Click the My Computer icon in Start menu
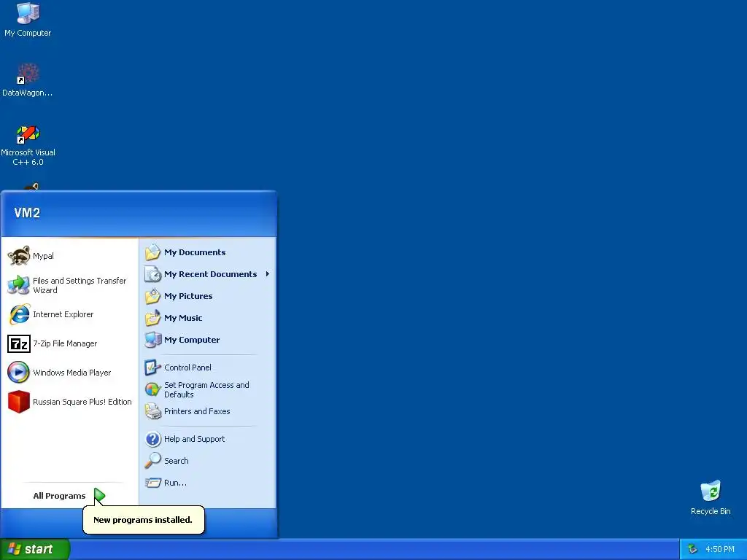Image resolution: width=747 pixels, height=560 pixels. click(153, 340)
